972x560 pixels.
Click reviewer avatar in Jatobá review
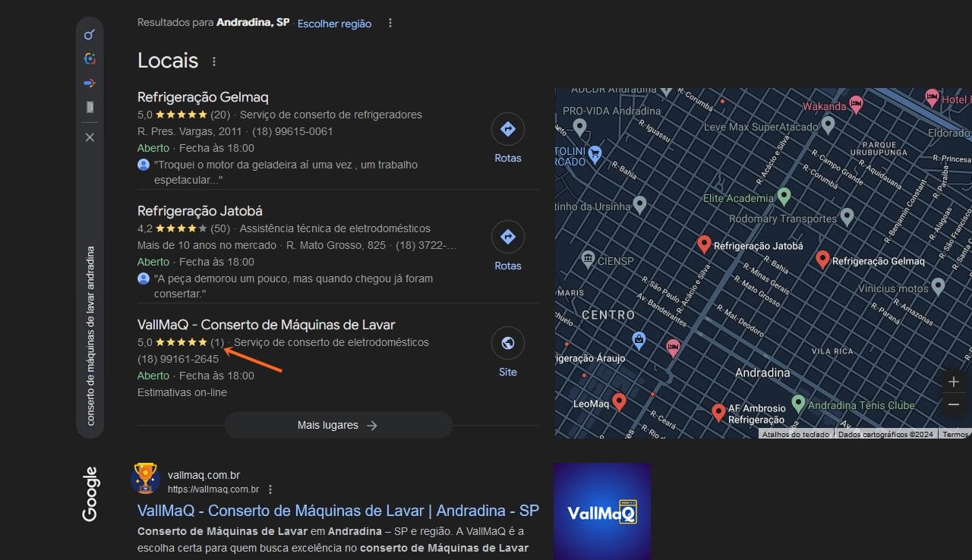click(x=144, y=278)
